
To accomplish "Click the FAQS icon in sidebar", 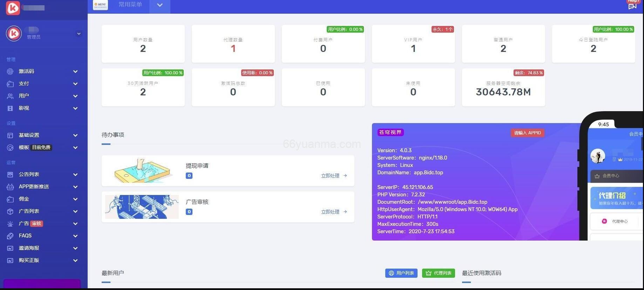I will [x=10, y=236].
